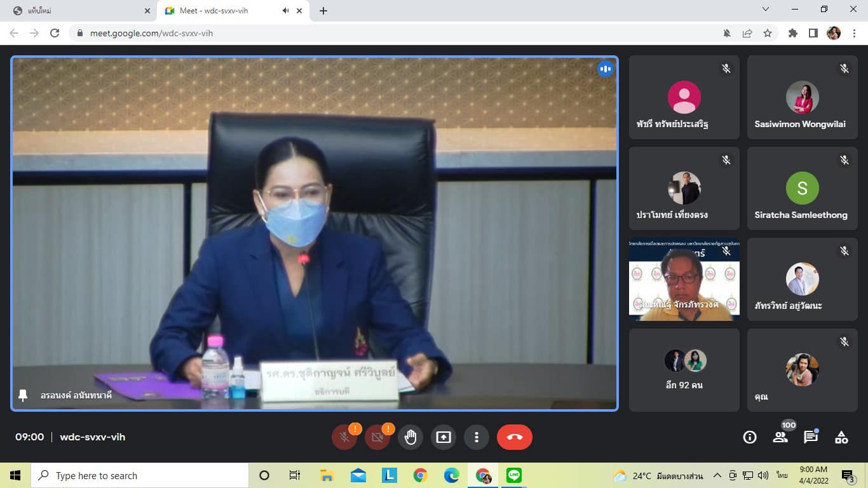
Task: Raise hand in the meeting
Action: click(x=410, y=437)
